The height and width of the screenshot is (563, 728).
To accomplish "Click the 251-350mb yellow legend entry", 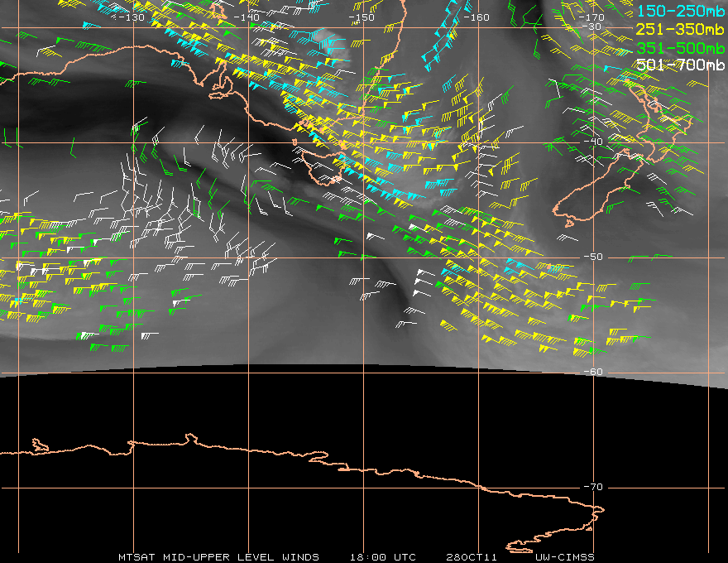I will pyautogui.click(x=680, y=29).
